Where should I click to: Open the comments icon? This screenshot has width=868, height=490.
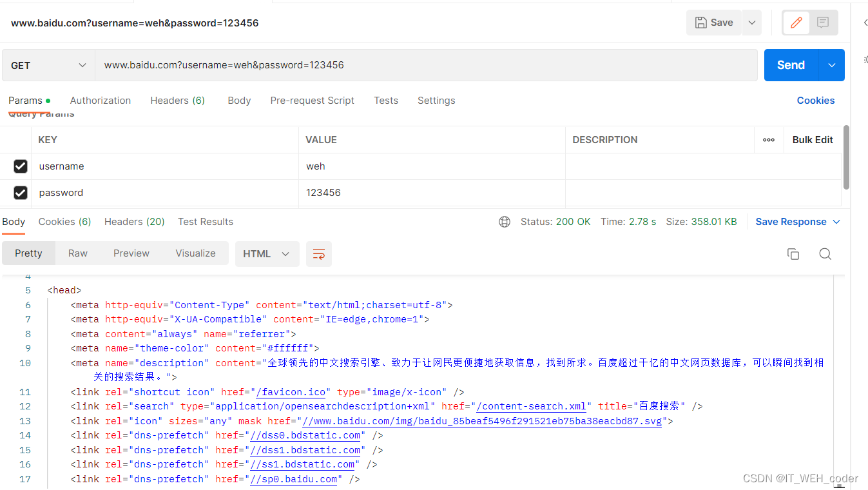[x=823, y=23]
